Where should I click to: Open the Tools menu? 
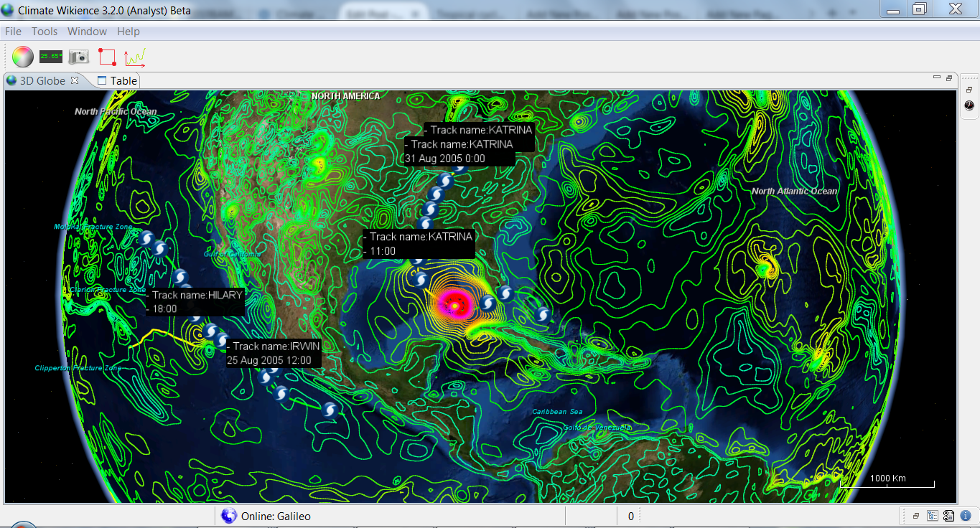coord(45,32)
